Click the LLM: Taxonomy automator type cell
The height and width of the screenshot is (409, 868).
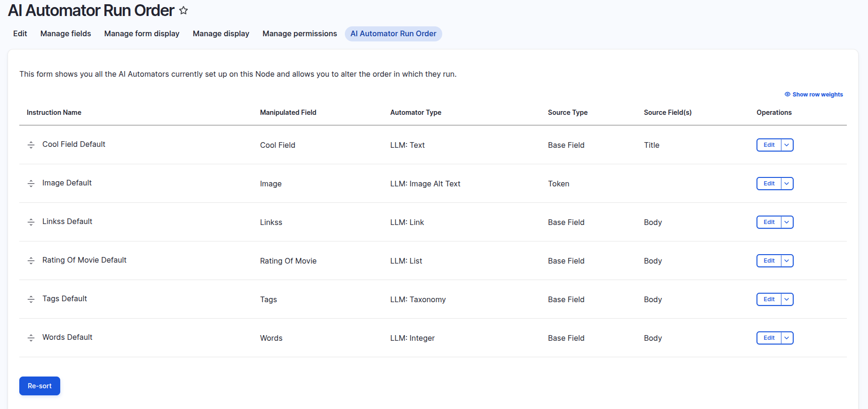coord(418,299)
